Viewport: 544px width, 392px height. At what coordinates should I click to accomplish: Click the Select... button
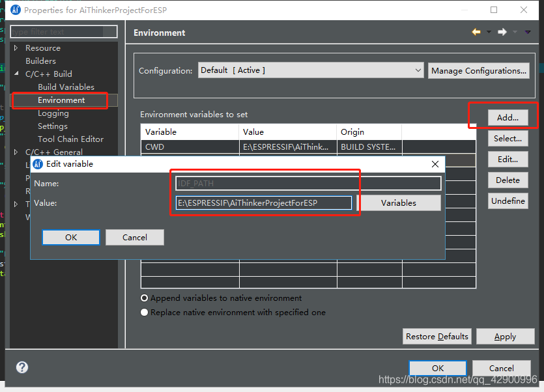tap(508, 139)
